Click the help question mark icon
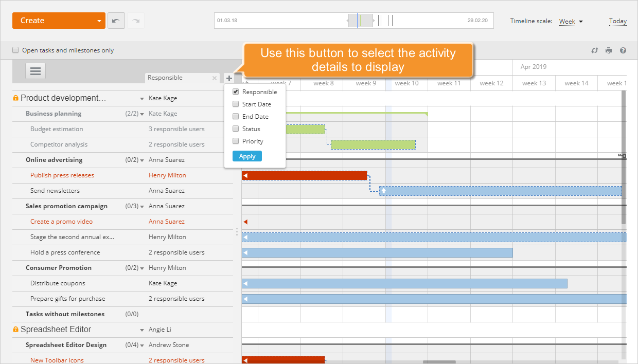638x364 pixels. (623, 50)
